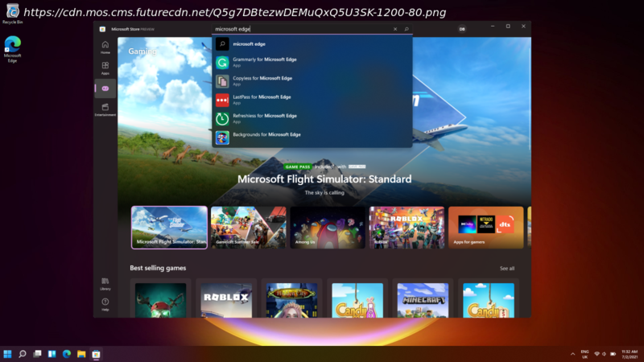Viewport: 644px width, 362px height.
Task: Click See all for best selling games
Action: [507, 269]
